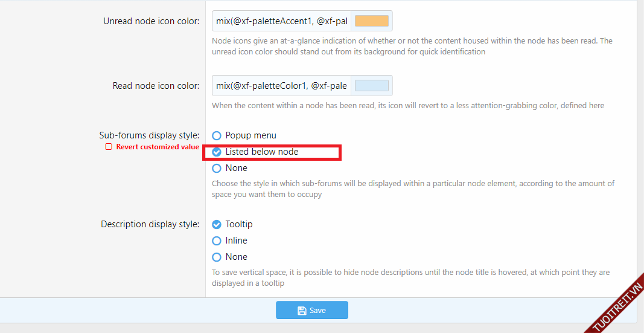The width and height of the screenshot is (644, 333).
Task: Tick the Revert customized value checkbox
Action: [x=109, y=147]
